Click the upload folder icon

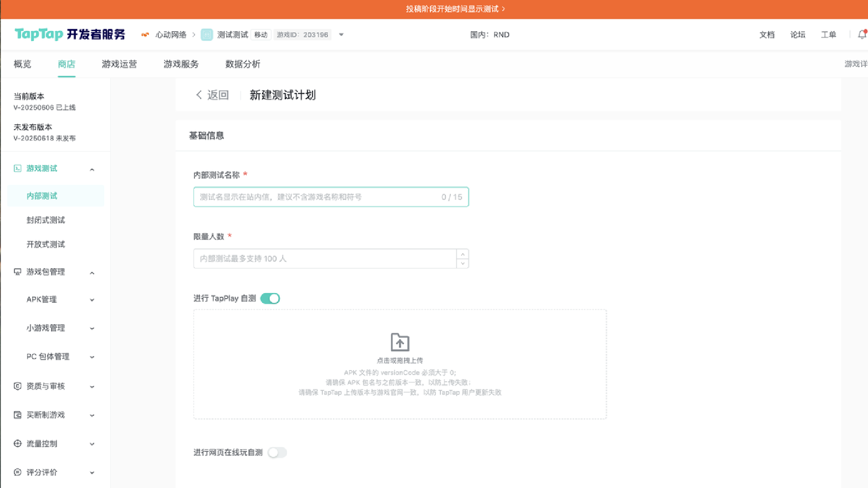click(400, 342)
